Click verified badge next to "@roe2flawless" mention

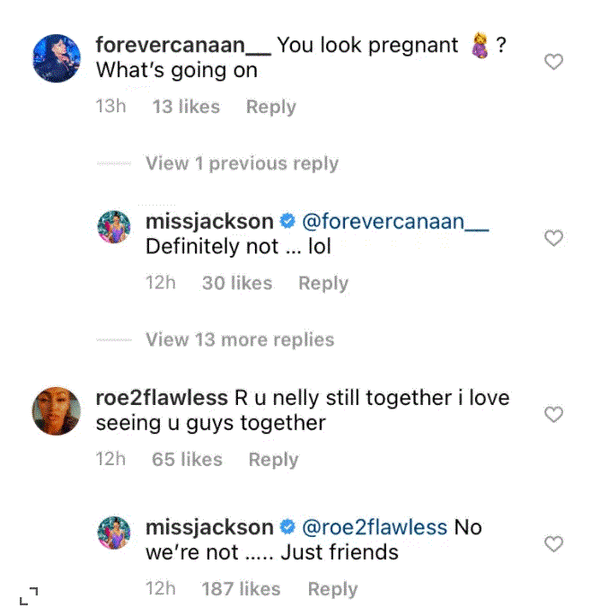coord(288,527)
